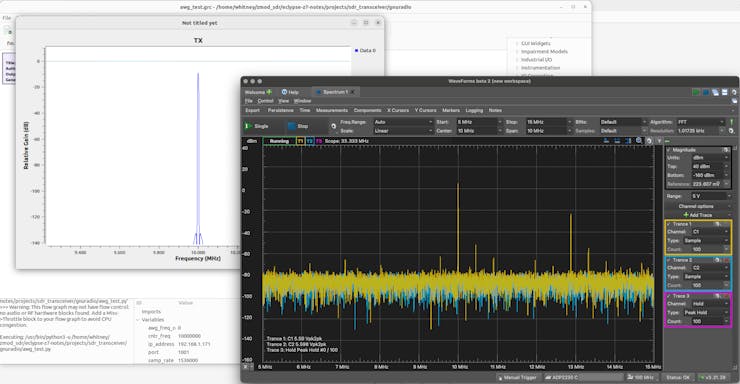
Task: Open WaveForms View menu
Action: [x=283, y=101]
